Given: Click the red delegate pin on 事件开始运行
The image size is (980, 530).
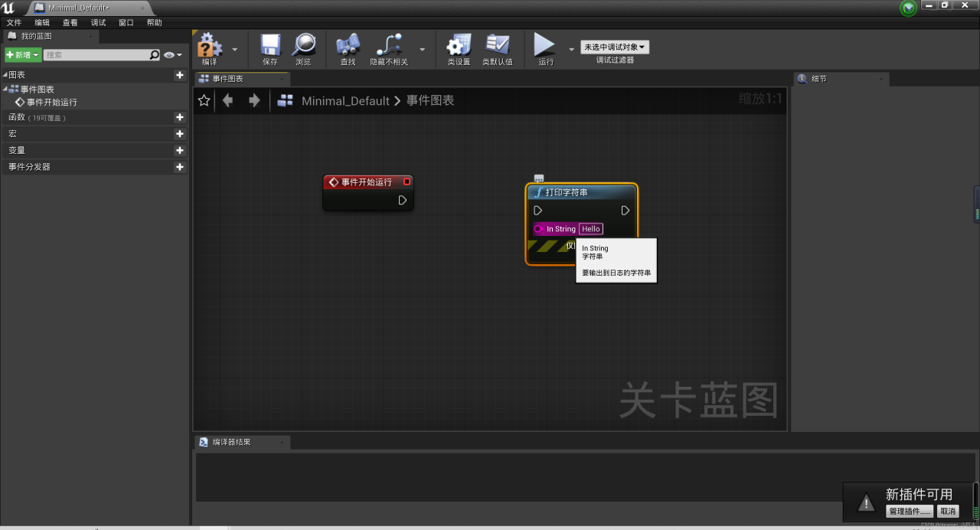Looking at the screenshot, I should [x=407, y=182].
